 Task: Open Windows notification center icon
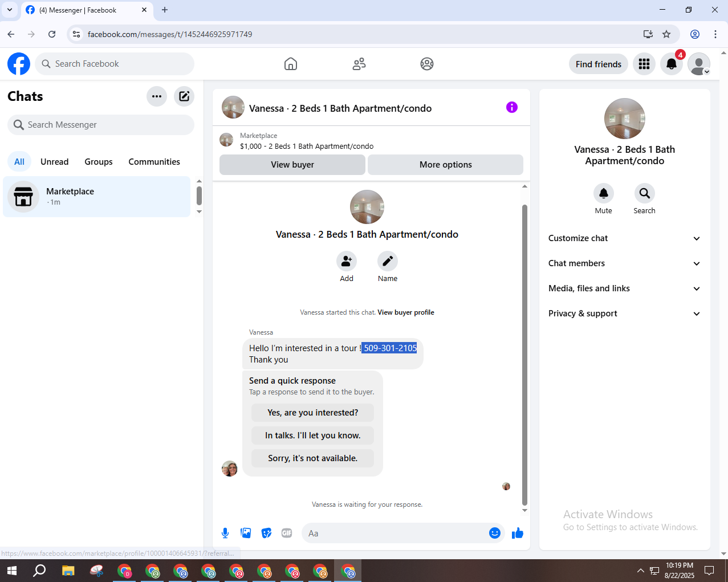point(709,571)
